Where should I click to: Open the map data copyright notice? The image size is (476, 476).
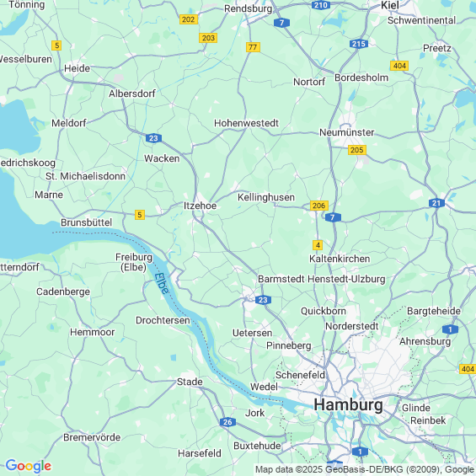365,469
